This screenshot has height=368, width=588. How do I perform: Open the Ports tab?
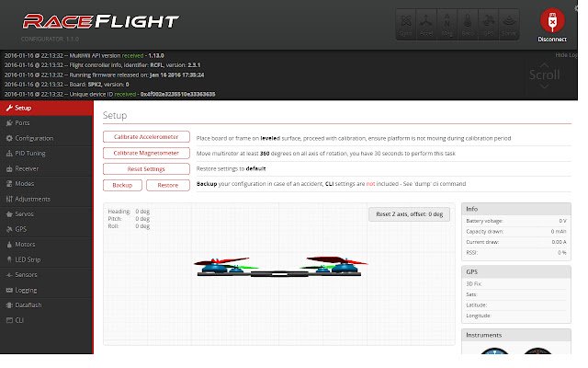pyautogui.click(x=47, y=123)
